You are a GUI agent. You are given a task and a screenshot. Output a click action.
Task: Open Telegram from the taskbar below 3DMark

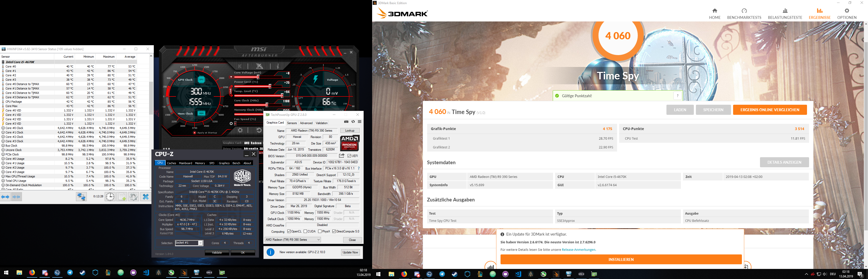(x=442, y=274)
